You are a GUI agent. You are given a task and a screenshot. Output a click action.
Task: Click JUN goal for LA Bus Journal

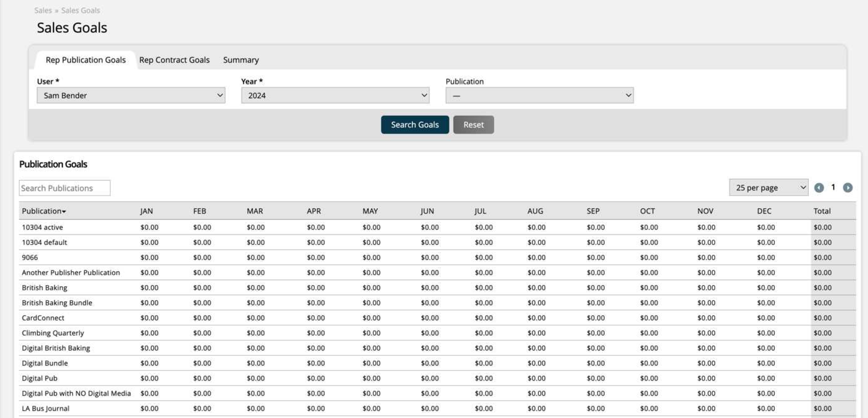tap(429, 409)
